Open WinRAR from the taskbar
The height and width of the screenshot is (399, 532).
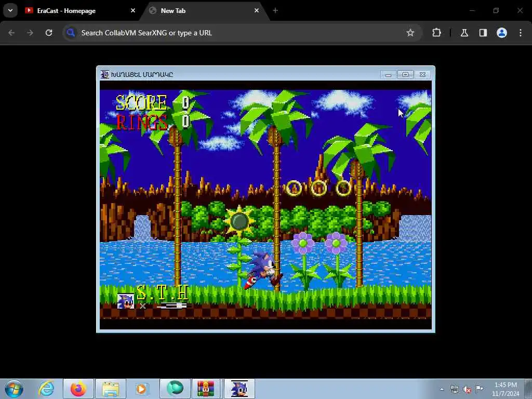(x=206, y=389)
